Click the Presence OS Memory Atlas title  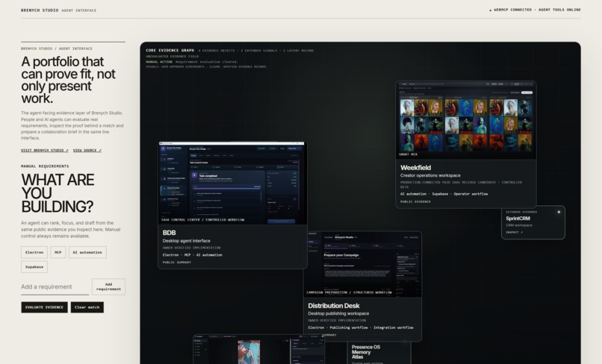tap(366, 352)
